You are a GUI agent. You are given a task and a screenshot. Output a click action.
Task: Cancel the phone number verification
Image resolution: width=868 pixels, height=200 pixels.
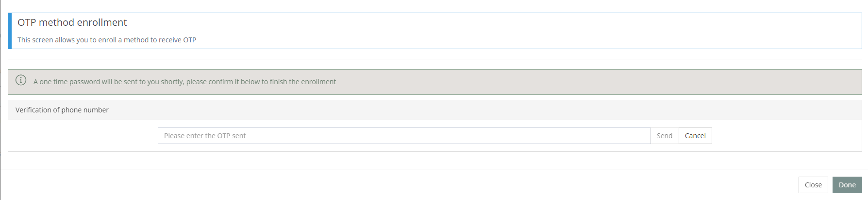coord(695,136)
